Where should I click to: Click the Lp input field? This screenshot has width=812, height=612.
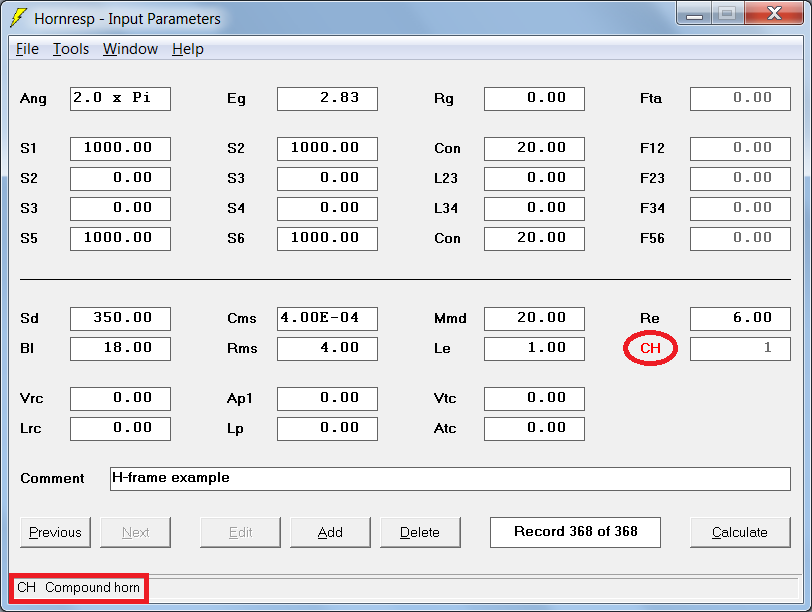[x=327, y=429]
